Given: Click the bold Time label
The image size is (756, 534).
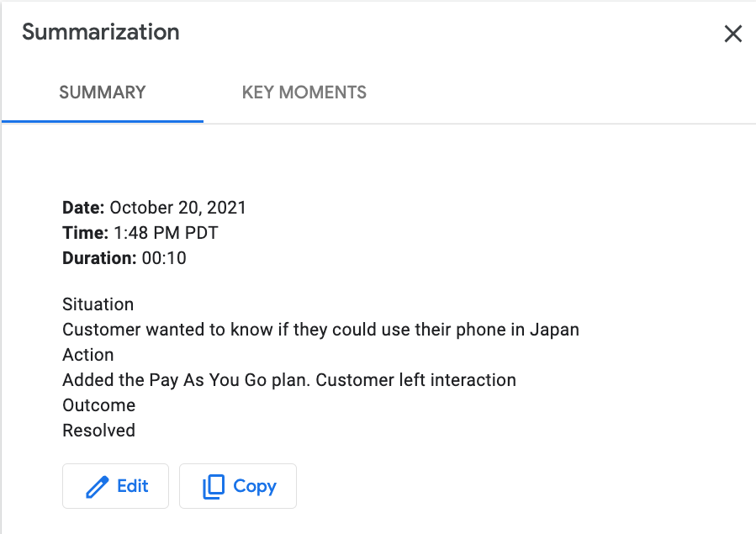Looking at the screenshot, I should point(85,233).
